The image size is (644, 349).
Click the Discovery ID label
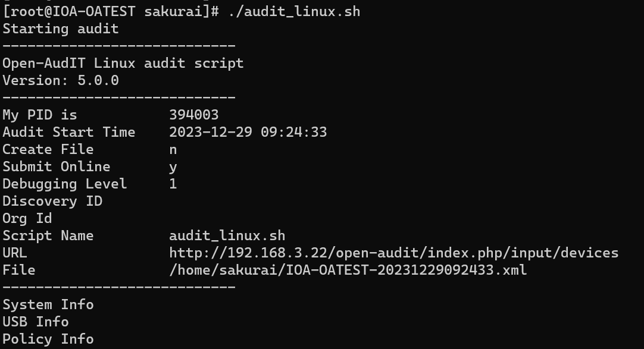pos(52,201)
